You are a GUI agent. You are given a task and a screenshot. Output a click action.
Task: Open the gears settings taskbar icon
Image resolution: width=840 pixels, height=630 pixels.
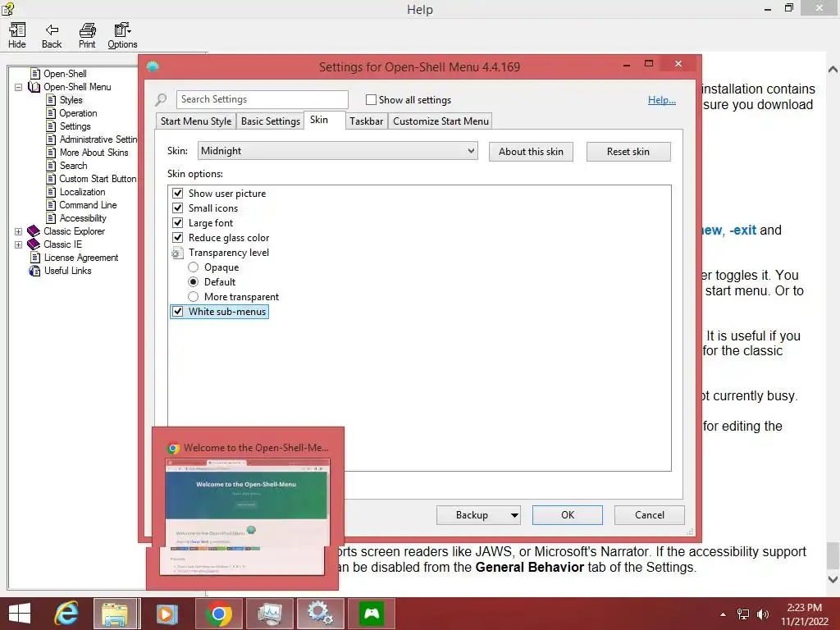pyautogui.click(x=321, y=614)
